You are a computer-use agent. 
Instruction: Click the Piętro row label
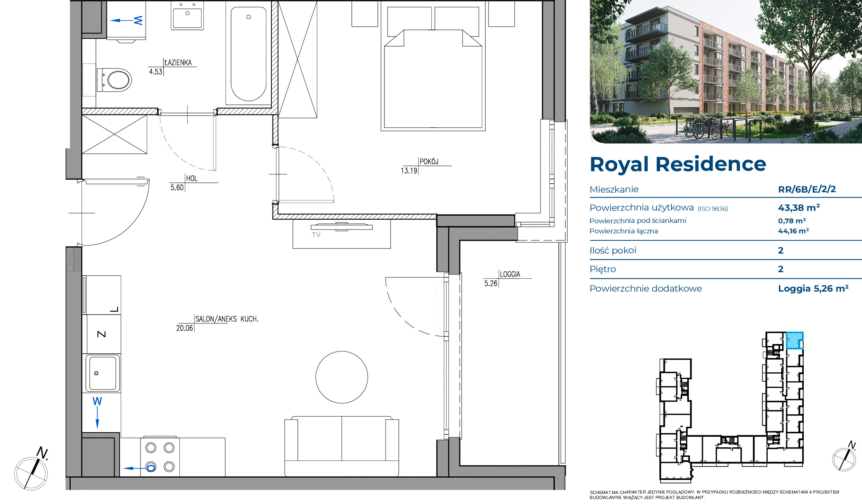tap(603, 269)
